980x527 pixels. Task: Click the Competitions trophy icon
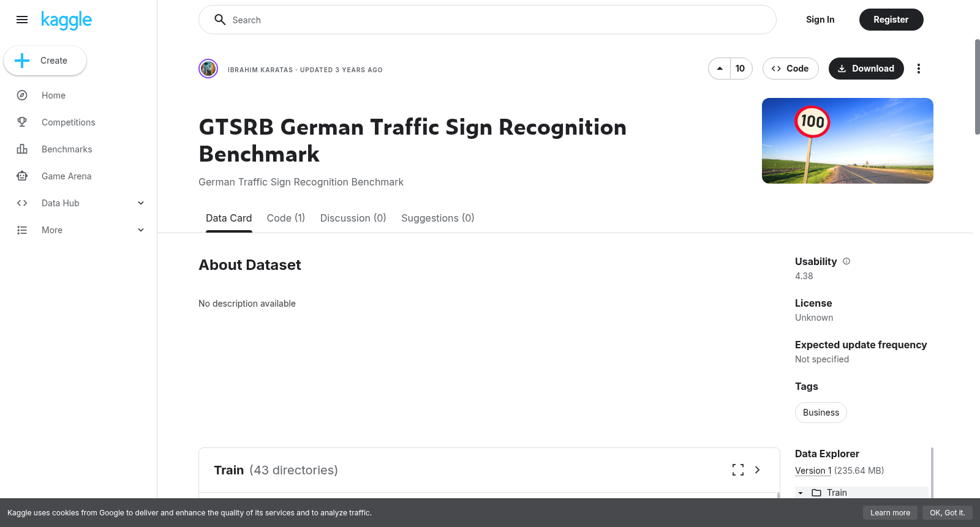22,122
